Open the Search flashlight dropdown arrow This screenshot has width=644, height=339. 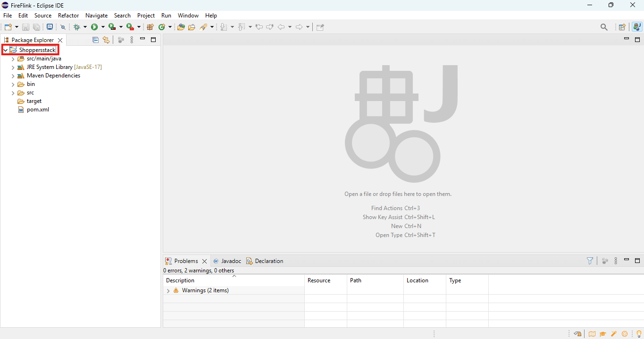[x=212, y=27]
